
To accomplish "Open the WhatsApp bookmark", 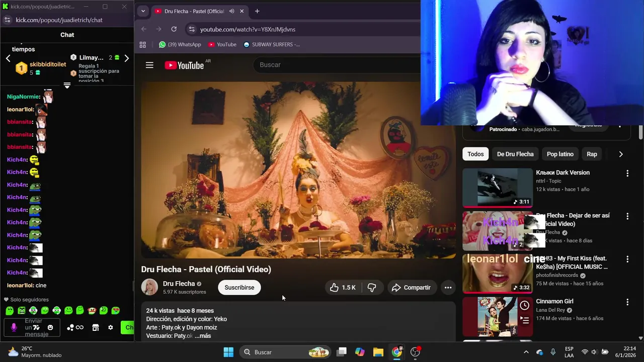I will click(180, 44).
